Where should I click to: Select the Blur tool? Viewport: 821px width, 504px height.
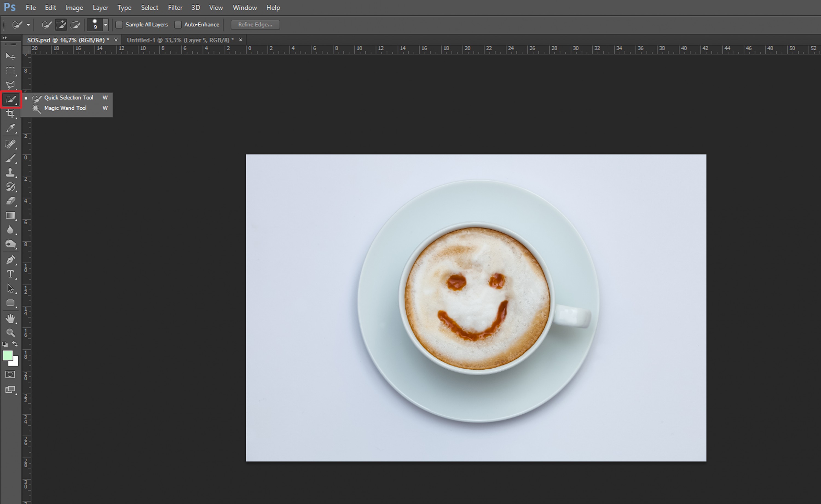click(x=10, y=230)
